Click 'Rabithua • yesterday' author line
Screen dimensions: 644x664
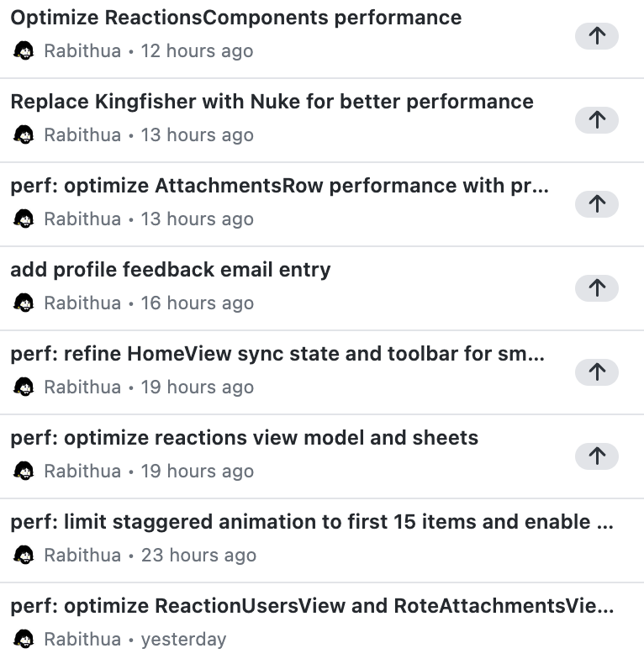(135, 640)
